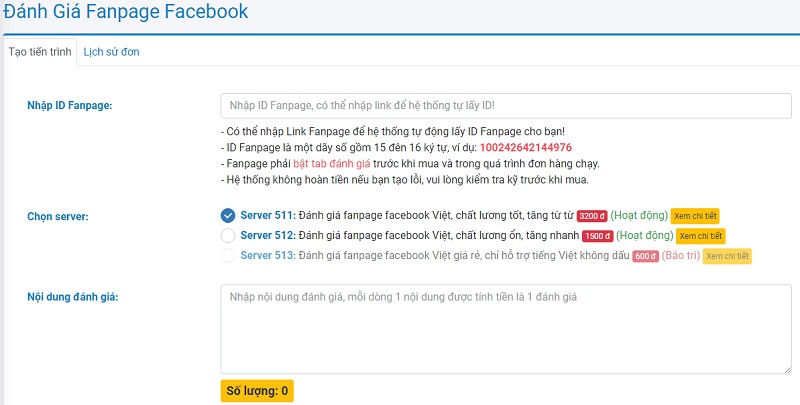This screenshot has width=800, height=405.
Task: Open the Tạo tiến trình tab
Action: tap(40, 52)
